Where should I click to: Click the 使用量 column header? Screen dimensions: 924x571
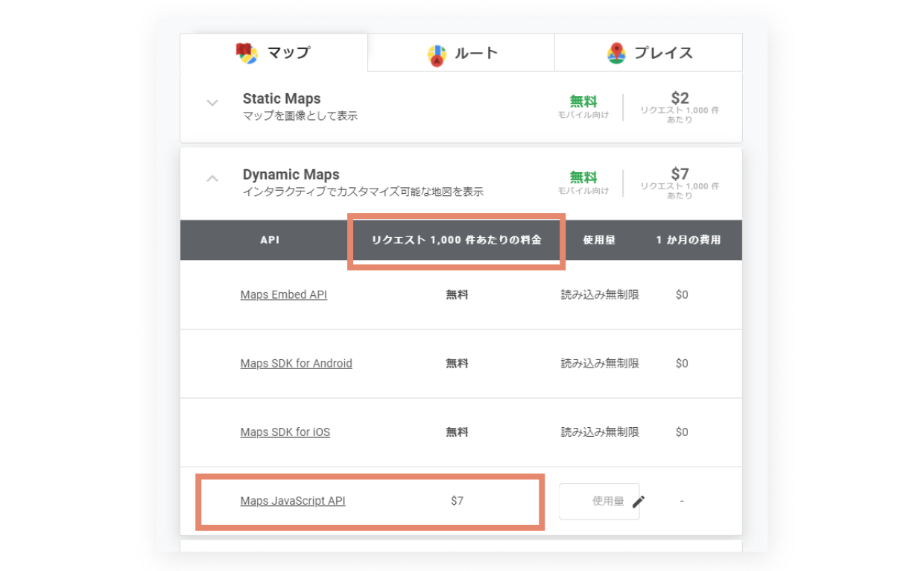(x=599, y=241)
